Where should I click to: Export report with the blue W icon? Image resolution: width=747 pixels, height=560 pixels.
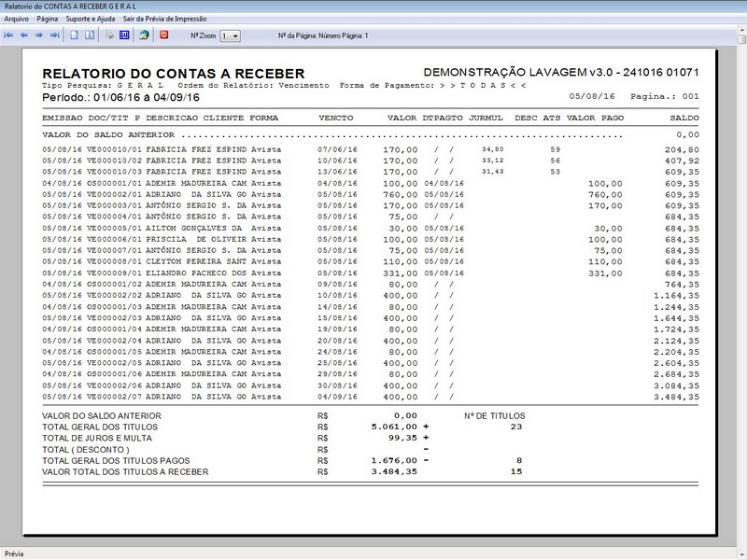(123, 35)
